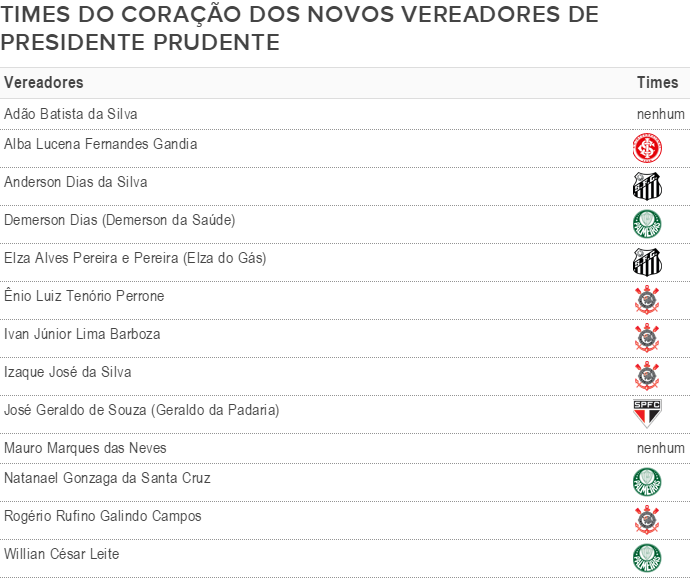
Task: Select the Santos crest for Anderson Dias
Action: click(x=647, y=186)
